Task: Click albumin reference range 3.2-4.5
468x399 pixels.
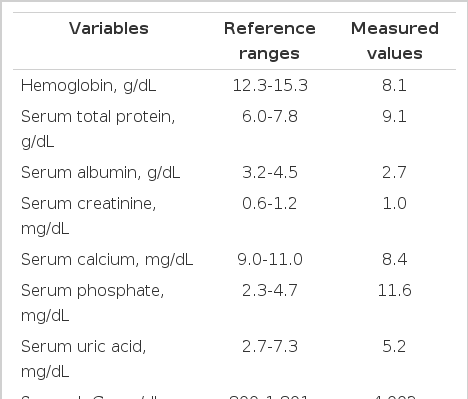Action: point(270,172)
